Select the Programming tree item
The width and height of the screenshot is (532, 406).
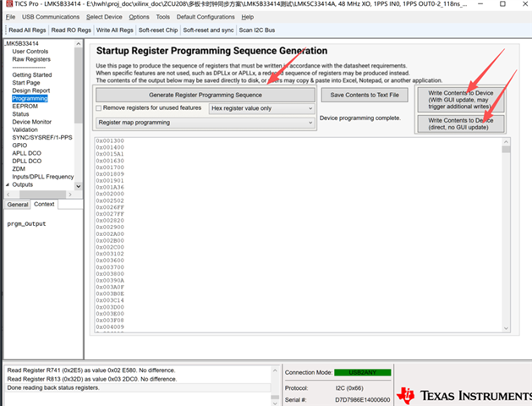30,98
